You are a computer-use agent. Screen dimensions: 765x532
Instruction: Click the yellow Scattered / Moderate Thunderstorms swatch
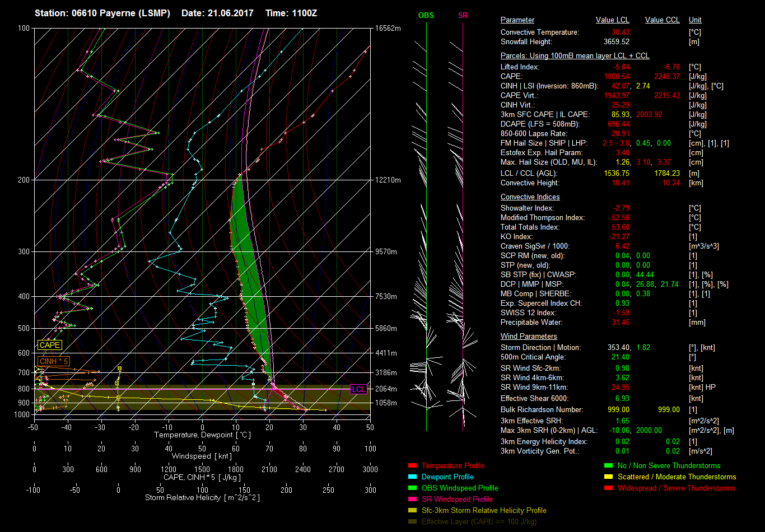coord(609,477)
